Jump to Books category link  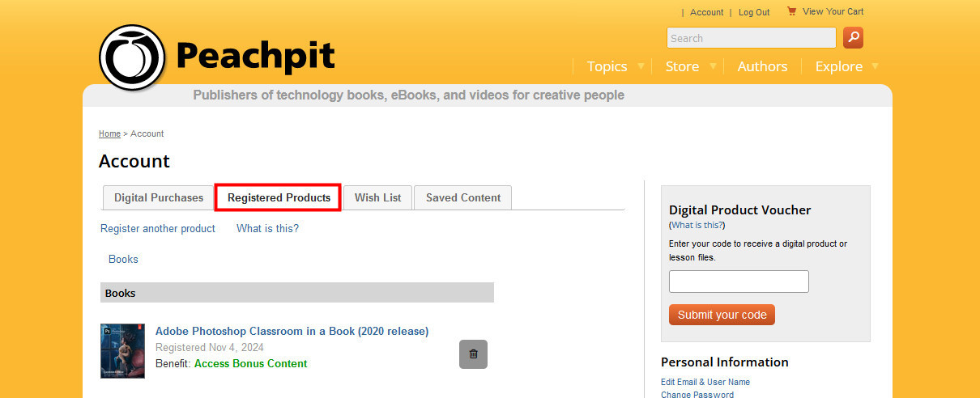(x=123, y=259)
